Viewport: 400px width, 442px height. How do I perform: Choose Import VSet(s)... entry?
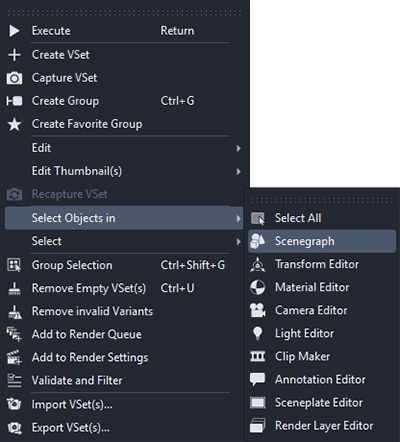click(124, 404)
